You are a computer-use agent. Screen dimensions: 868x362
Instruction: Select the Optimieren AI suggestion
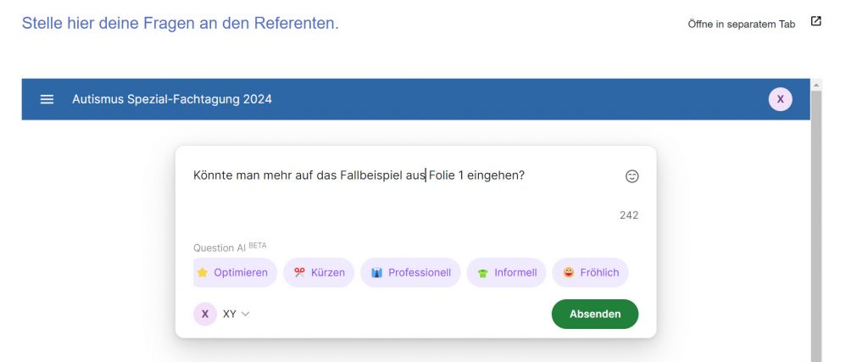coord(234,272)
